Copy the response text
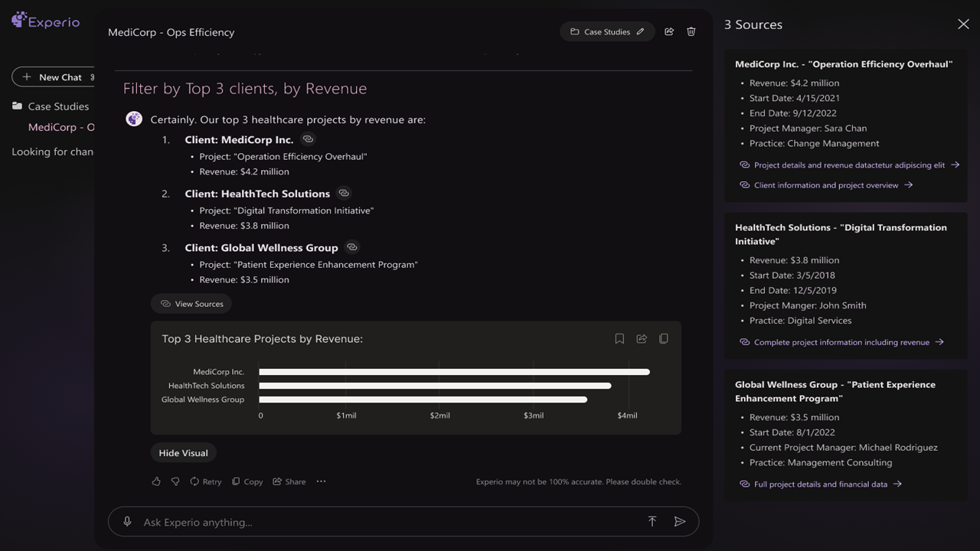The image size is (980, 551). tap(247, 481)
